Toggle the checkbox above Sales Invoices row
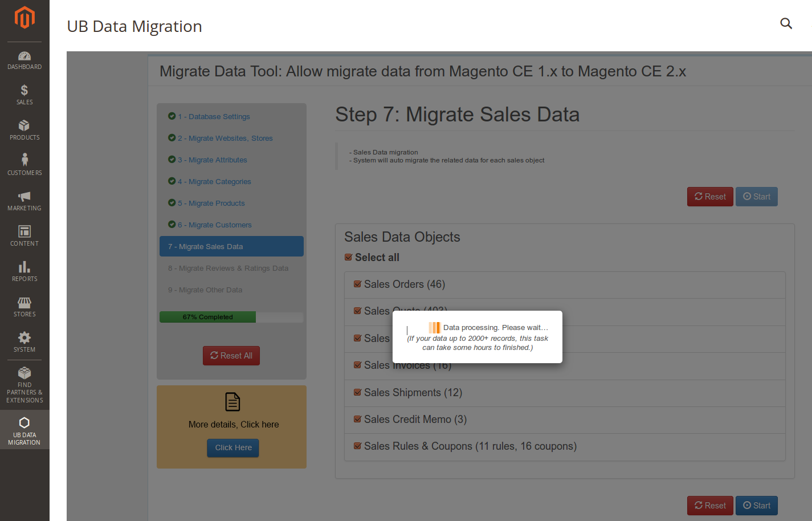812x521 pixels. coord(357,339)
